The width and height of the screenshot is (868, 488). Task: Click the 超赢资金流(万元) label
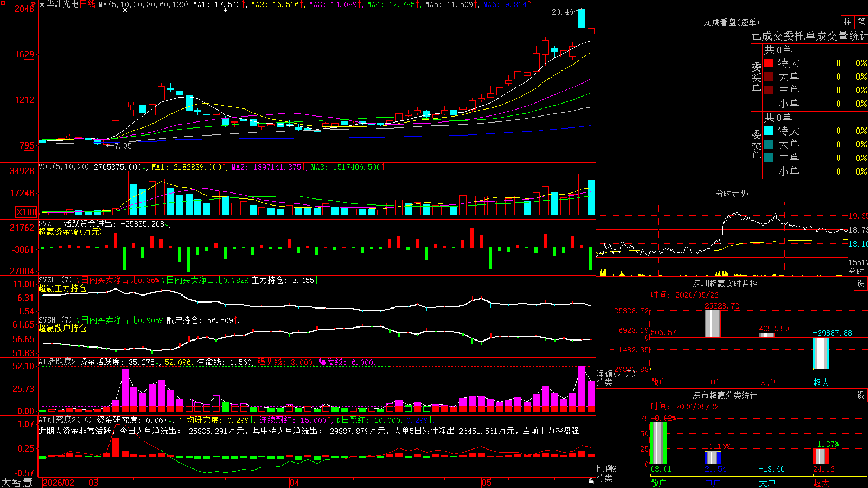pos(70,232)
